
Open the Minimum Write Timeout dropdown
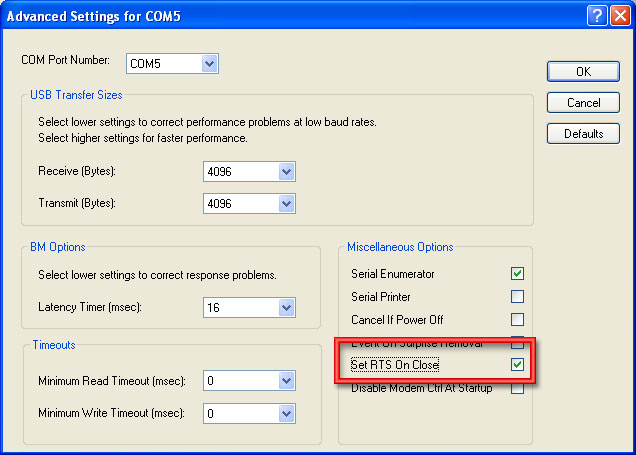click(x=286, y=414)
